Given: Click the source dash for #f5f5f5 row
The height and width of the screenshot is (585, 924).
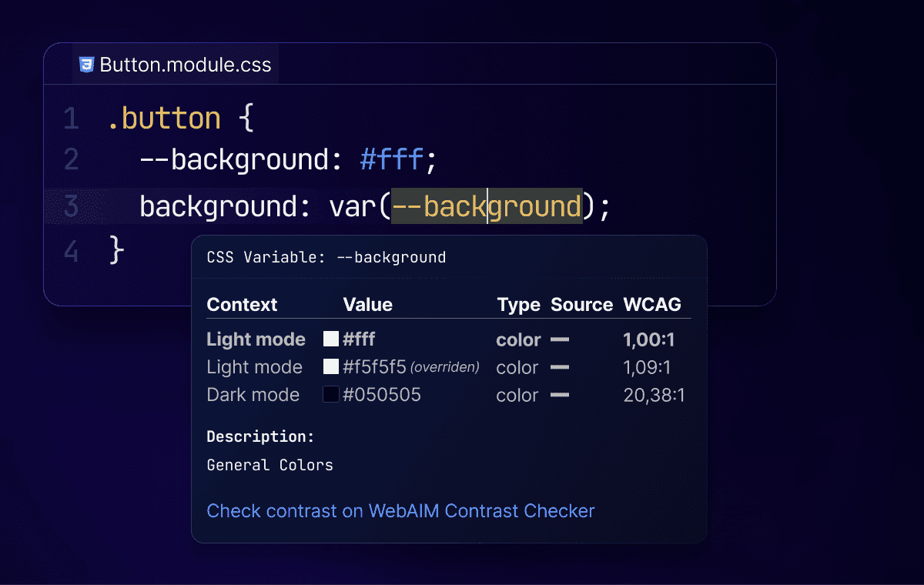Looking at the screenshot, I should click(560, 367).
